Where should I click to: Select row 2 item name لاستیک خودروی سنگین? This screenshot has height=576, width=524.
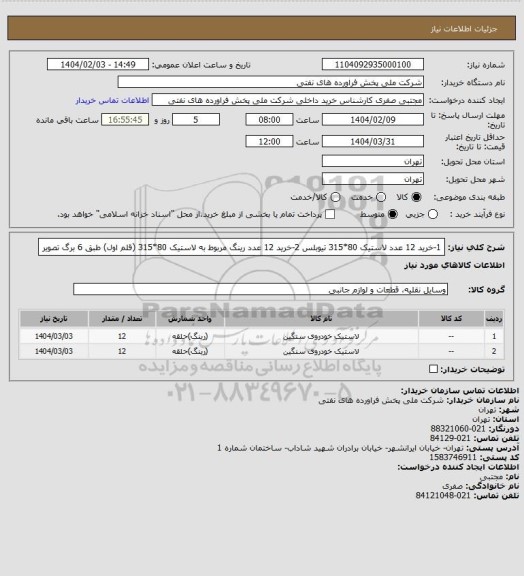[x=321, y=351]
